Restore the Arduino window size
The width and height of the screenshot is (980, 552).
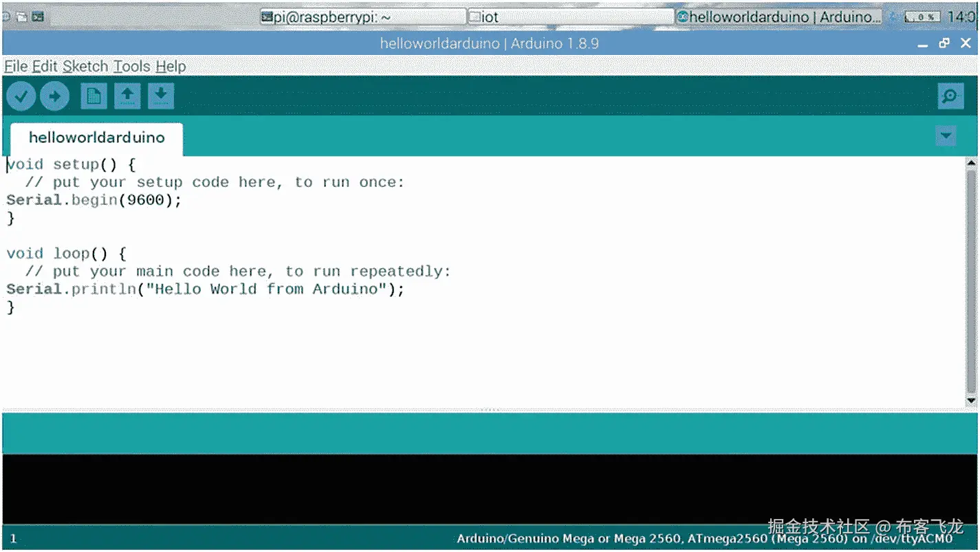coord(944,43)
